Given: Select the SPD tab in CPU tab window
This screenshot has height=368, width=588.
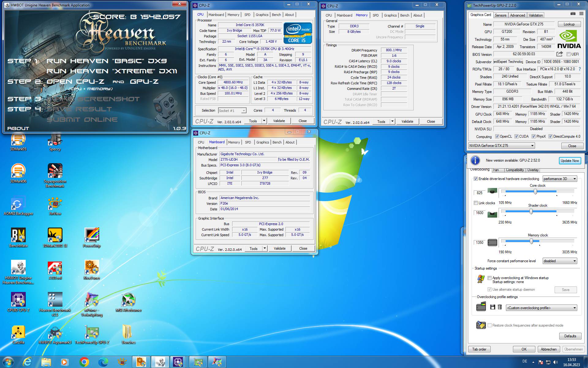Looking at the screenshot, I should point(247,15).
